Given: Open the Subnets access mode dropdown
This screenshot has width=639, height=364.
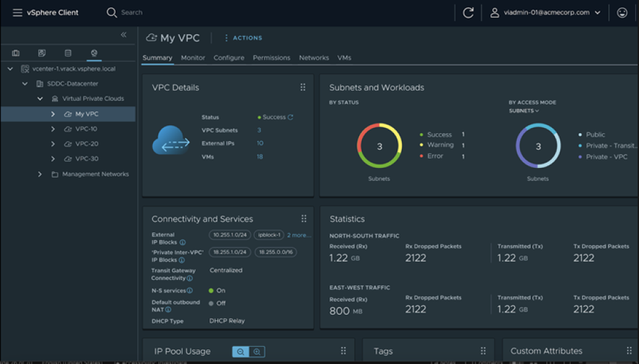Looking at the screenshot, I should click(x=523, y=111).
